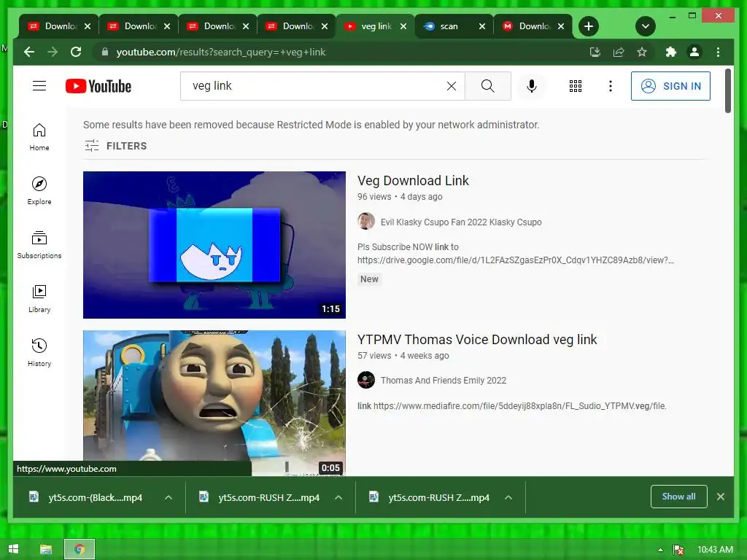Reload the page
Viewport: 747px width, 560px height.
(x=76, y=52)
